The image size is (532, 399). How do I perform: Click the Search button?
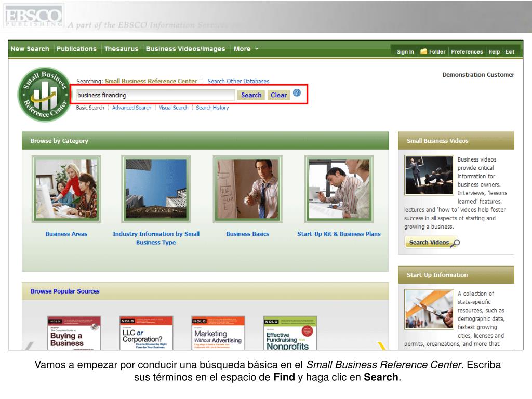click(x=251, y=95)
